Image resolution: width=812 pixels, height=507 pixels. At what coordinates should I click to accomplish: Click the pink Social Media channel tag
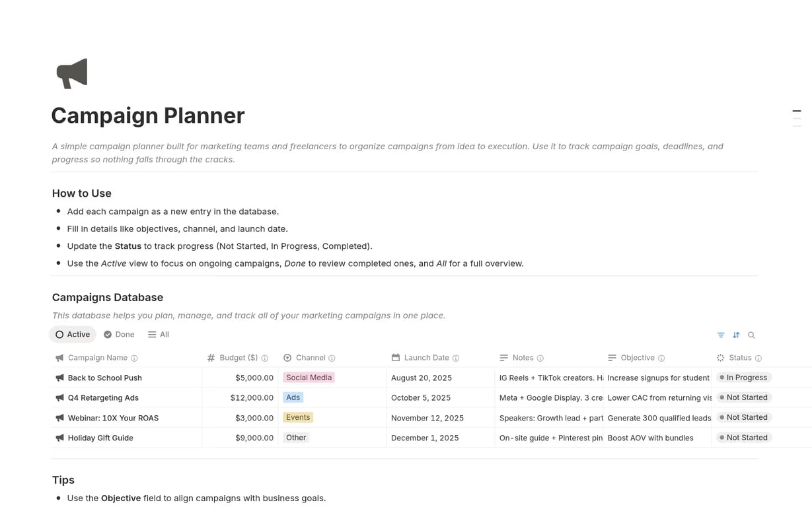tap(309, 378)
